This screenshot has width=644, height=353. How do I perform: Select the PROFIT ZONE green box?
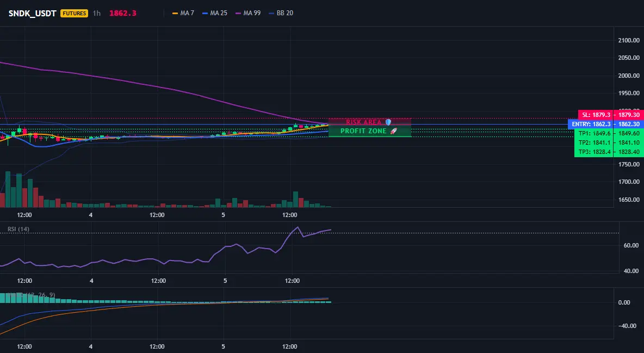(x=370, y=132)
